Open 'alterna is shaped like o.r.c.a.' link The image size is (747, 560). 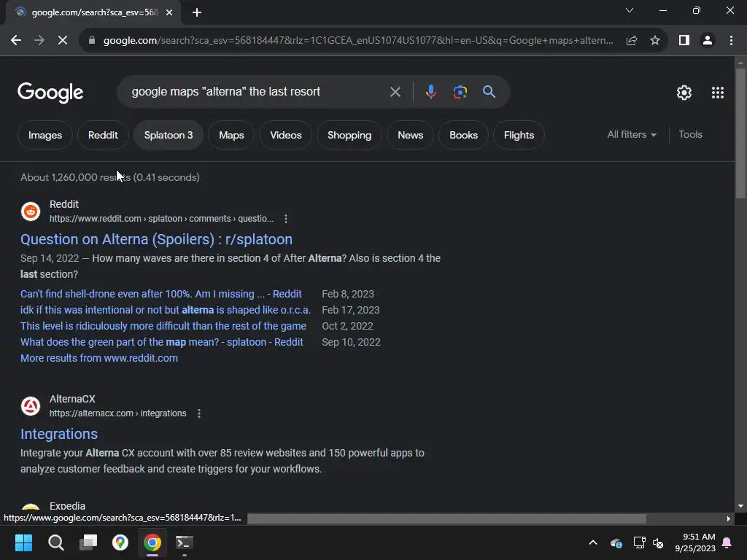(166, 310)
